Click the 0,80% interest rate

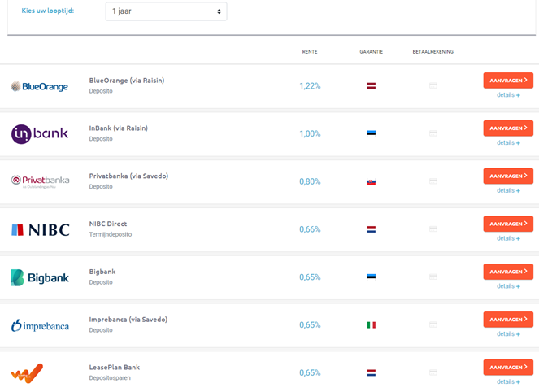pos(310,181)
